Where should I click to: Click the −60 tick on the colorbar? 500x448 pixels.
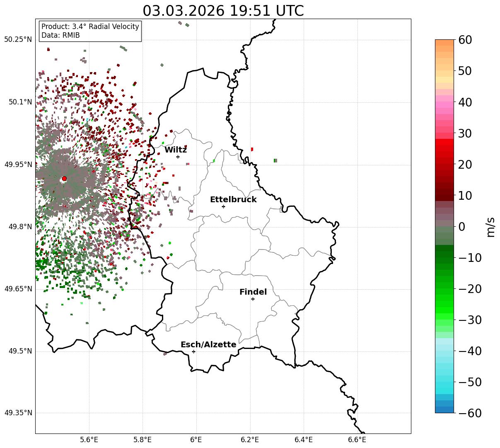point(470,413)
